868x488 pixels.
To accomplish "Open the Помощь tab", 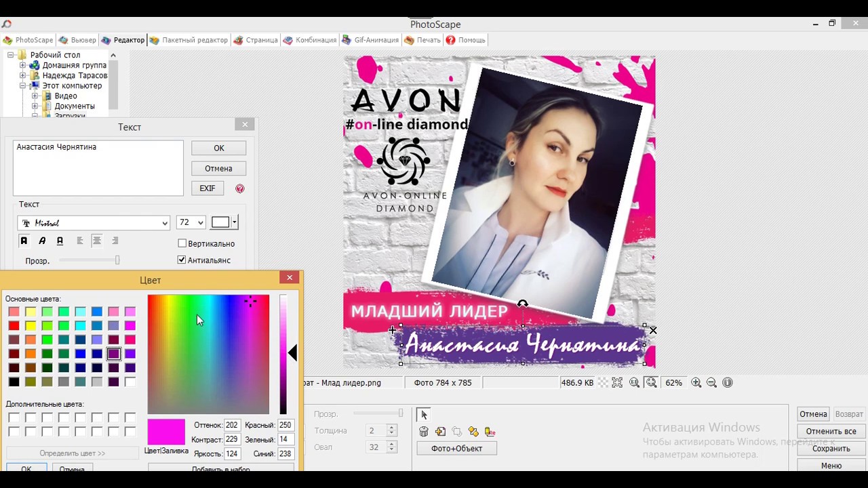I will 465,40.
